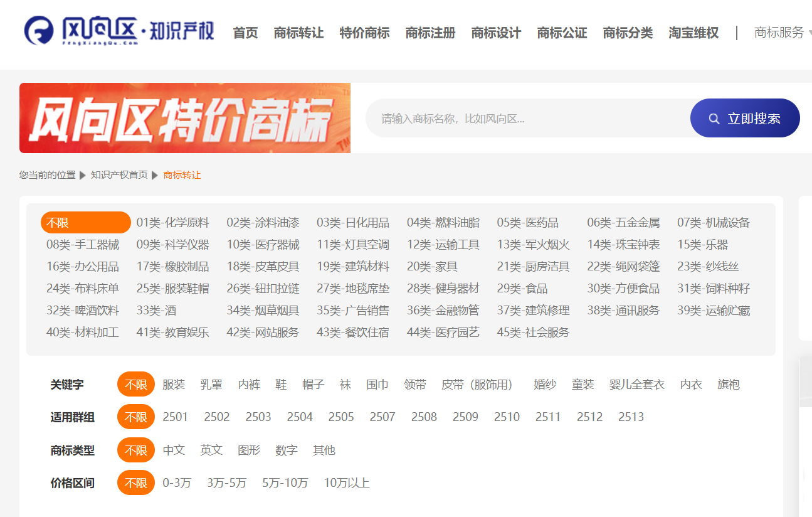
Task: Filter by keyword 旗袍
Action: click(729, 385)
